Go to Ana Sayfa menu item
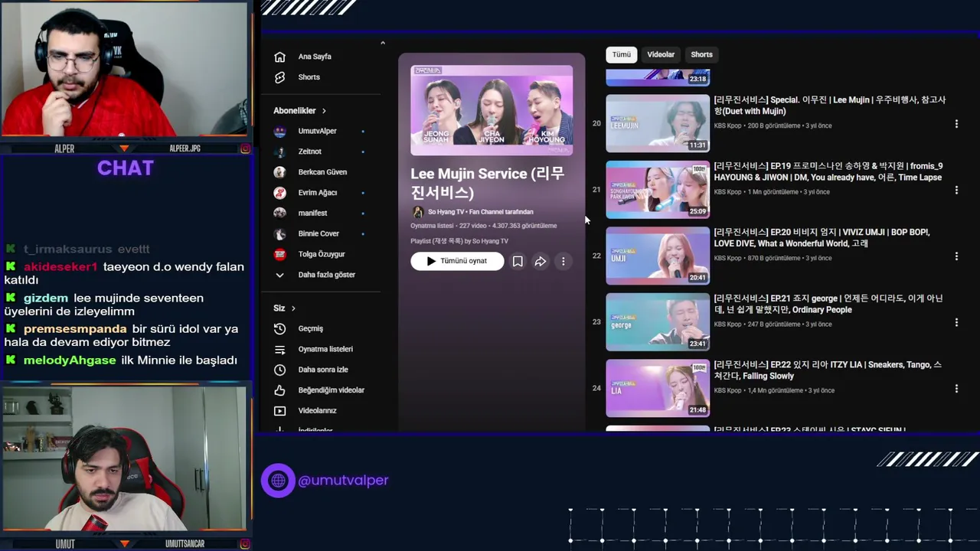 [315, 57]
